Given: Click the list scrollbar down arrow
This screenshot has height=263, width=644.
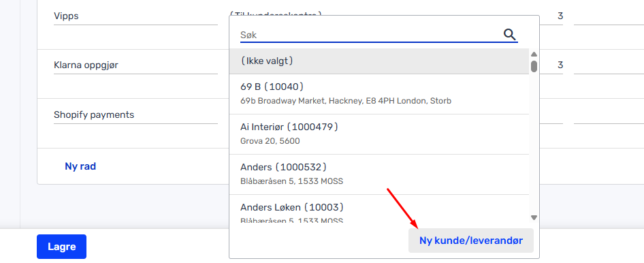Looking at the screenshot, I should (534, 217).
